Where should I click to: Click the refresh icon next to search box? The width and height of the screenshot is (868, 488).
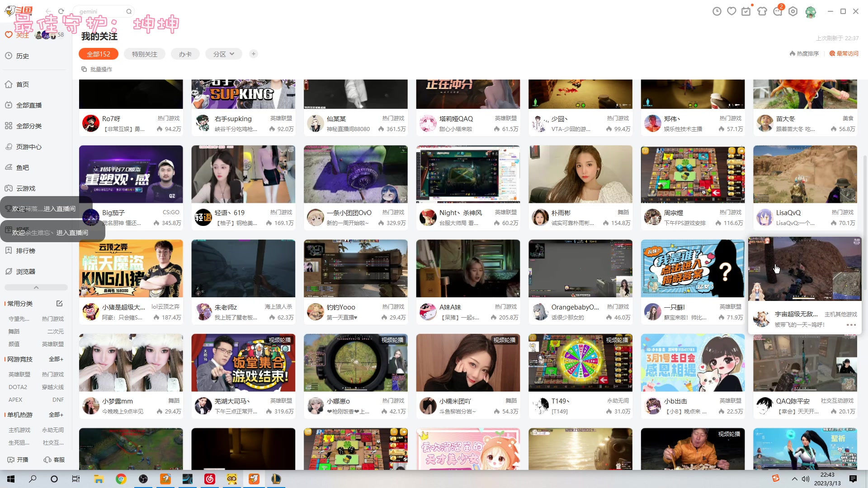point(61,11)
